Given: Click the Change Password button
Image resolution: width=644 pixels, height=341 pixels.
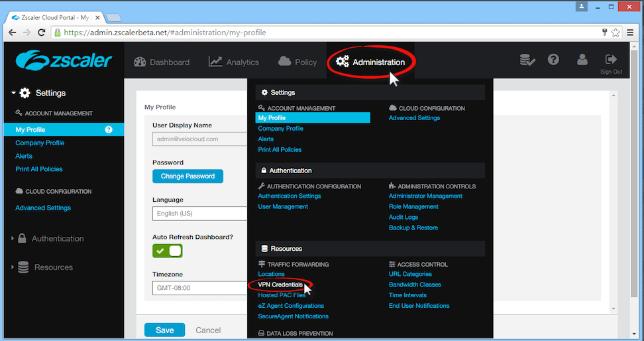Looking at the screenshot, I should tap(188, 176).
